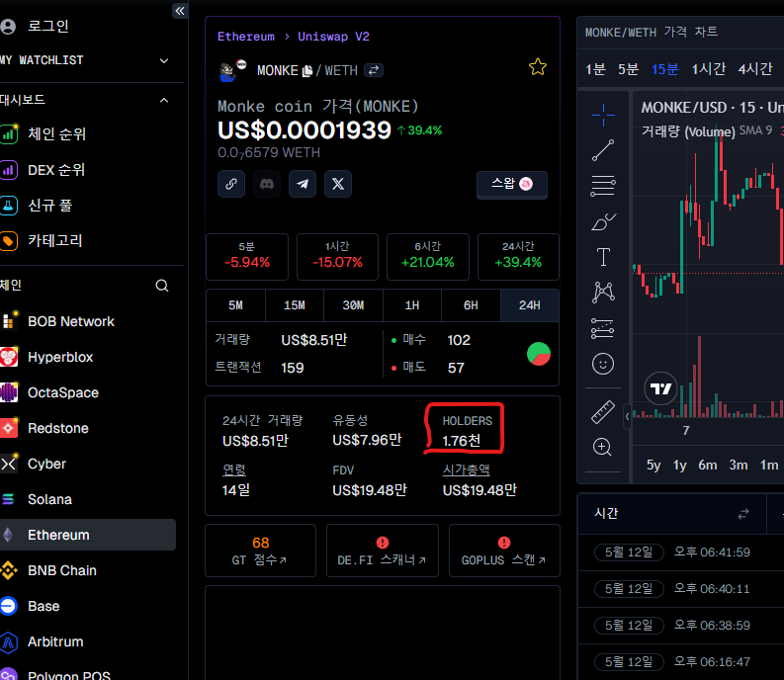Click the Ethereum breadcrumb link
784x680 pixels.
pyautogui.click(x=245, y=37)
